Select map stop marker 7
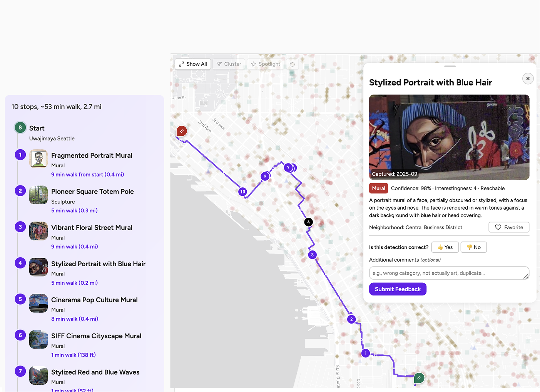Screen dimensions: 540x392 (288, 168)
